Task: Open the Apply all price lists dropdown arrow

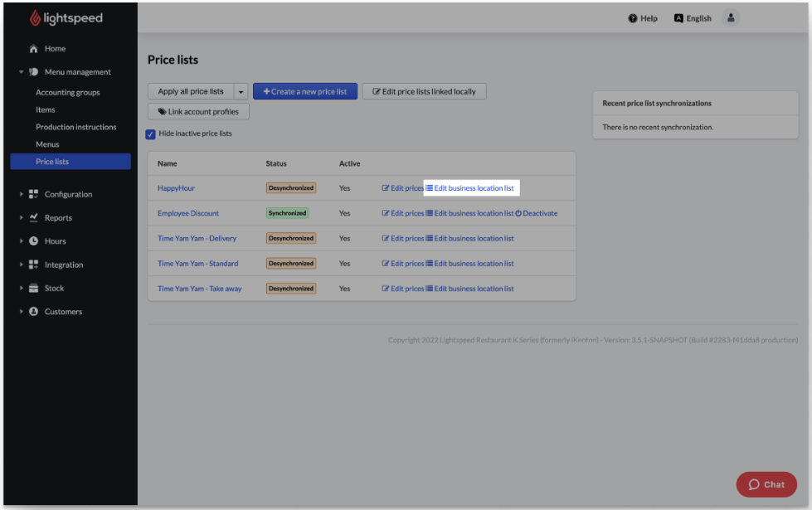Action: (x=241, y=92)
